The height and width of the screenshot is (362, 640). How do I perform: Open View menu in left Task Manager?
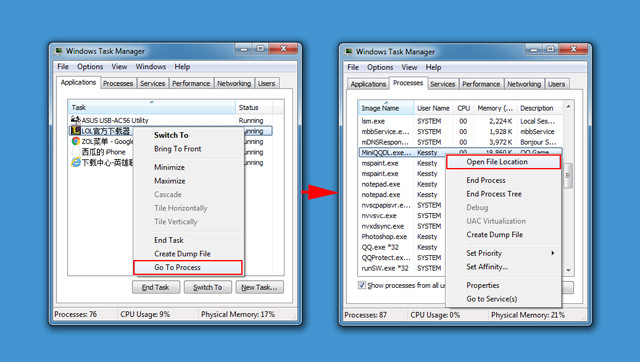tap(119, 67)
